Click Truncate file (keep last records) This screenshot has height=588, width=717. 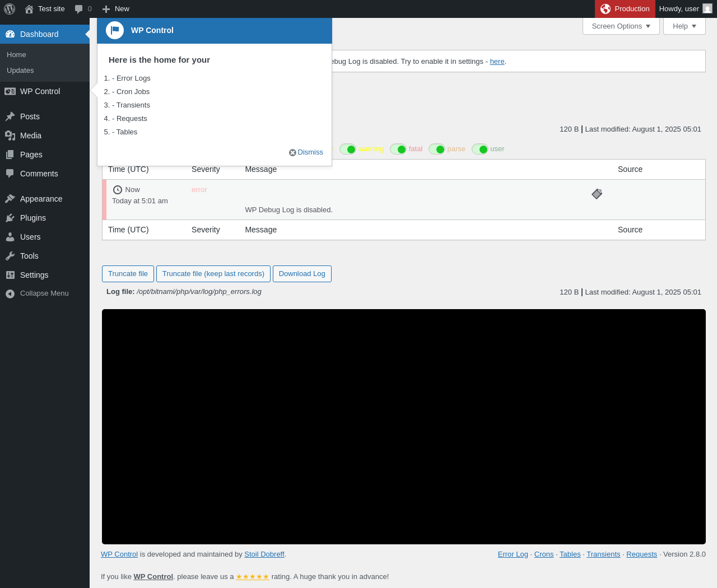(x=213, y=274)
